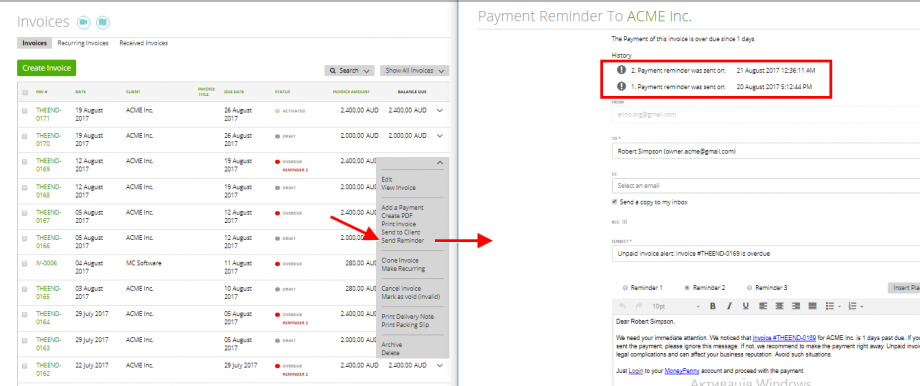Click the alert icon beside first payment reminder
Screen dimensions: 920x386
[622, 86]
